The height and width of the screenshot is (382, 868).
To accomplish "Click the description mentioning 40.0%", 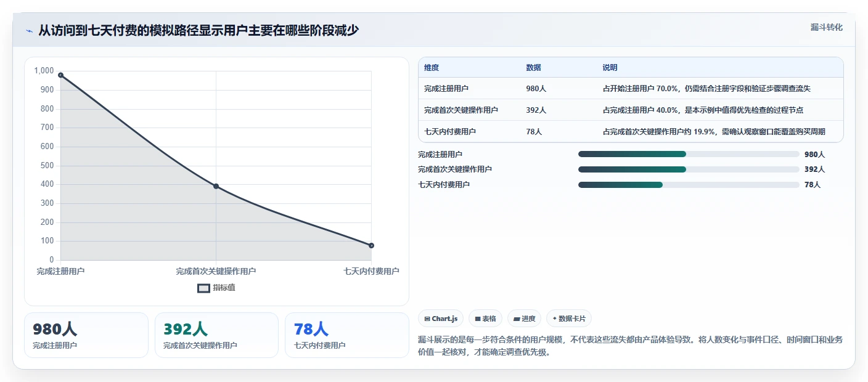I will (x=703, y=110).
